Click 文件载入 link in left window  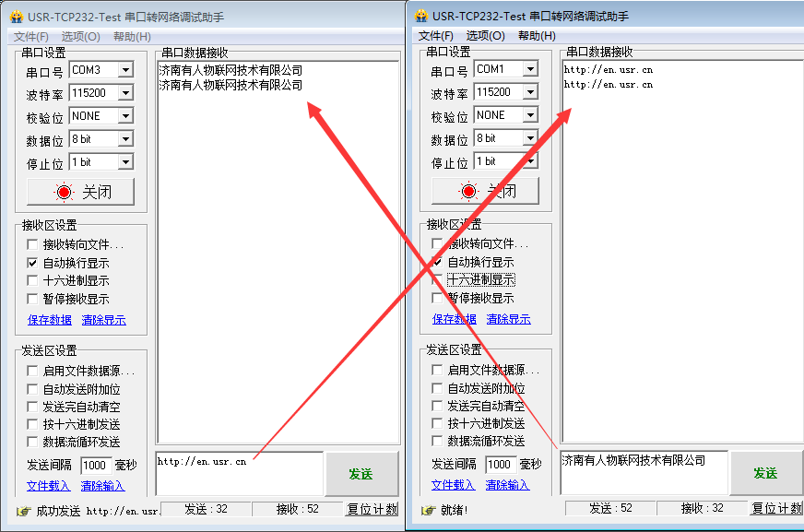[48, 486]
